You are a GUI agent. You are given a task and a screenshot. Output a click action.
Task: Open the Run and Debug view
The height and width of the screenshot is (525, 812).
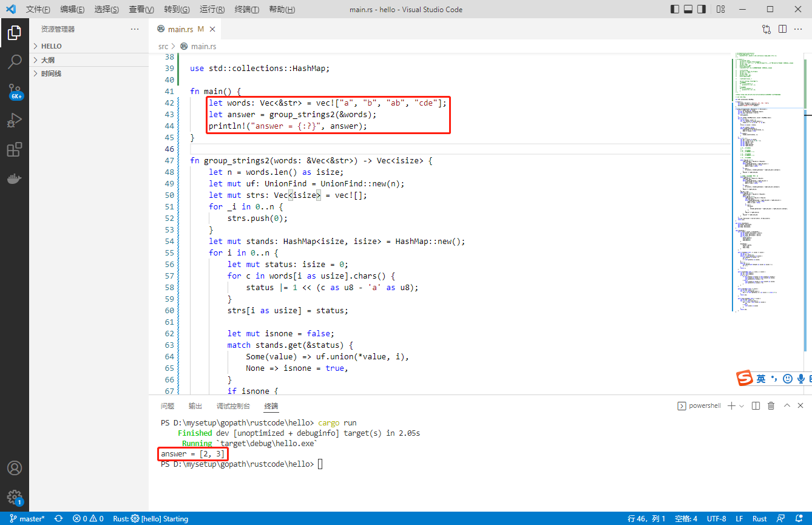tap(15, 120)
